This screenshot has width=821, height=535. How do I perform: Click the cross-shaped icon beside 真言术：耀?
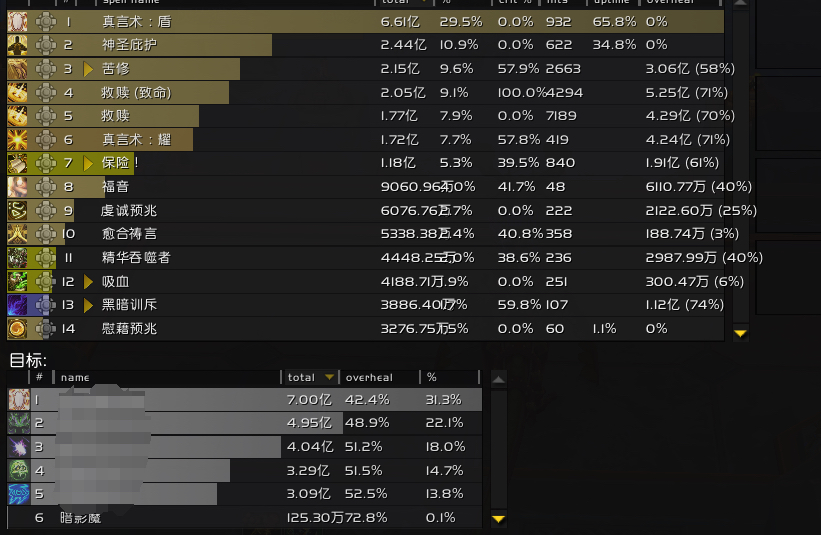pyautogui.click(x=45, y=140)
